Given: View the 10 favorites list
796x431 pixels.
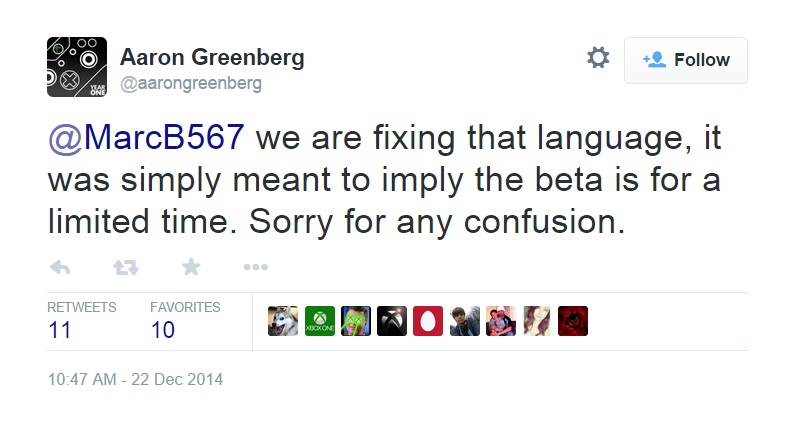Looking at the screenshot, I should [x=162, y=330].
